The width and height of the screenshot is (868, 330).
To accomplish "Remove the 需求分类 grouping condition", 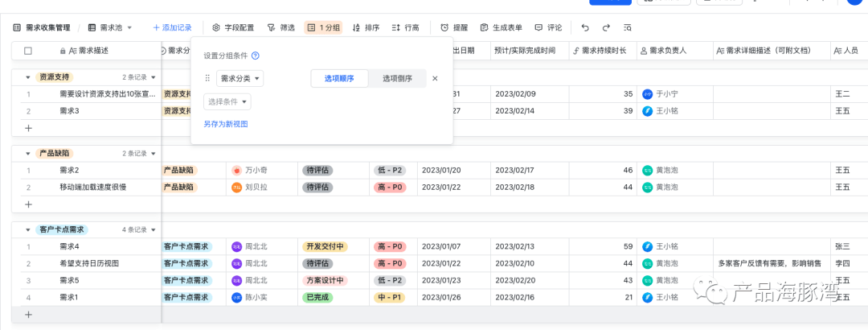I will pos(435,78).
